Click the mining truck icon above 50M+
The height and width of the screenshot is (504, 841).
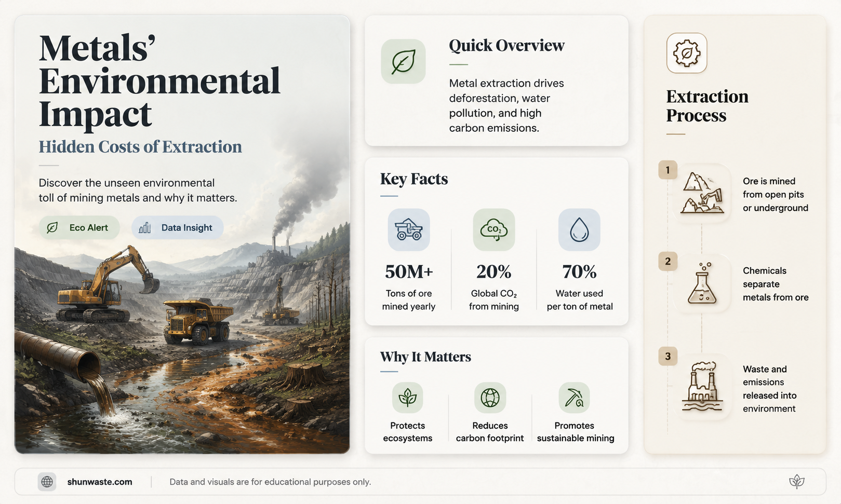point(409,230)
